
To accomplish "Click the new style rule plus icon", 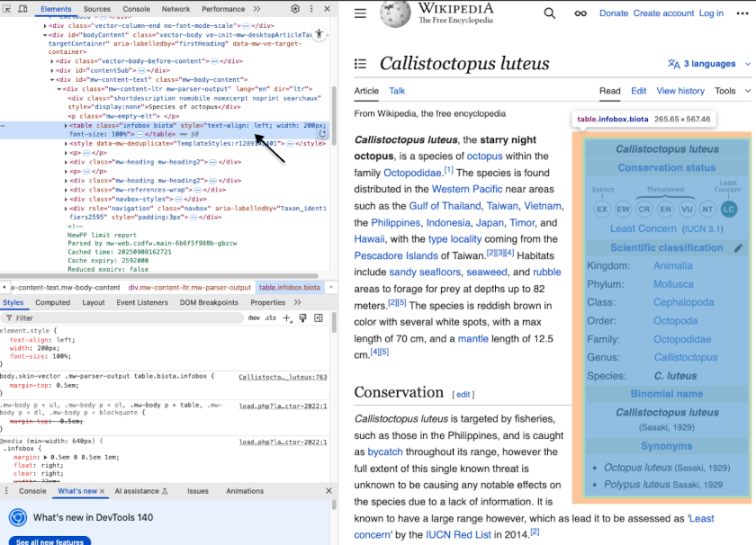I will tap(287, 317).
